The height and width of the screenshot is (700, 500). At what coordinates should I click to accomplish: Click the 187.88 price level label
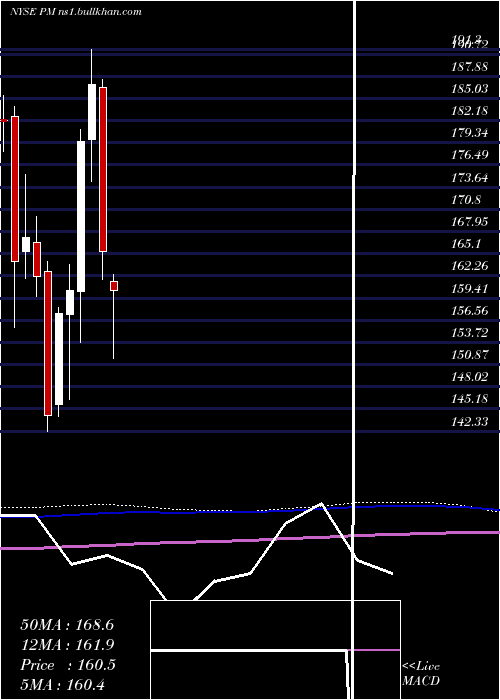tap(469, 67)
